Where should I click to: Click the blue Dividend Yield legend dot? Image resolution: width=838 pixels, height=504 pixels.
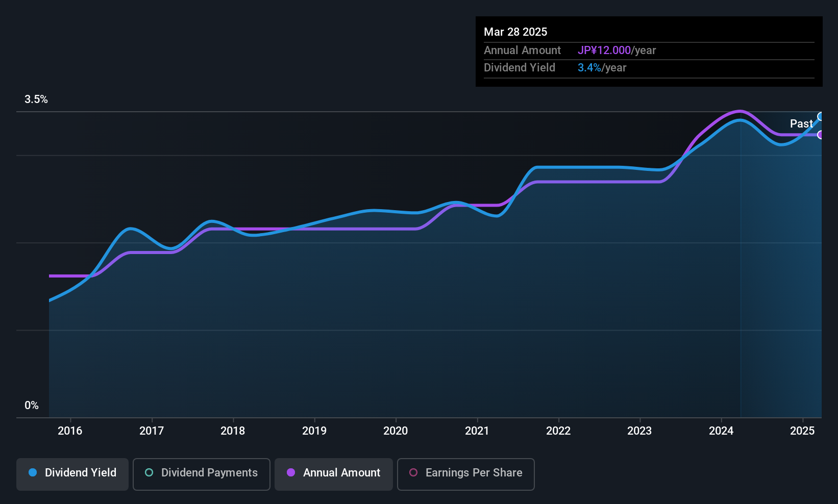point(33,472)
